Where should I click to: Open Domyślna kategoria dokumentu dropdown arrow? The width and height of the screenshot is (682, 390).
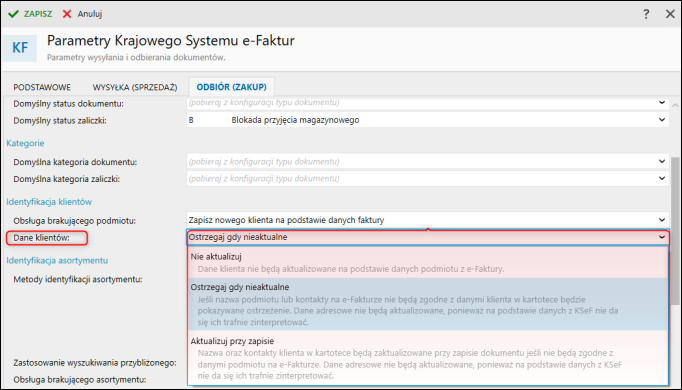point(662,161)
